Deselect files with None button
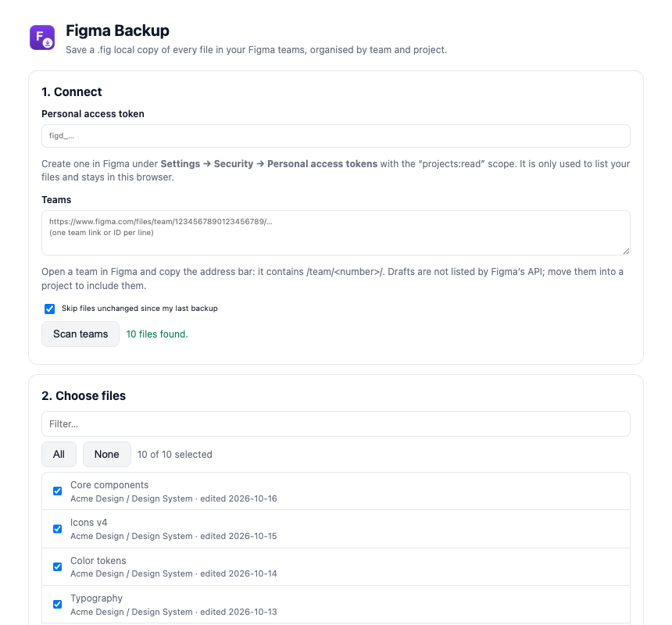The image size is (672, 625). [107, 454]
